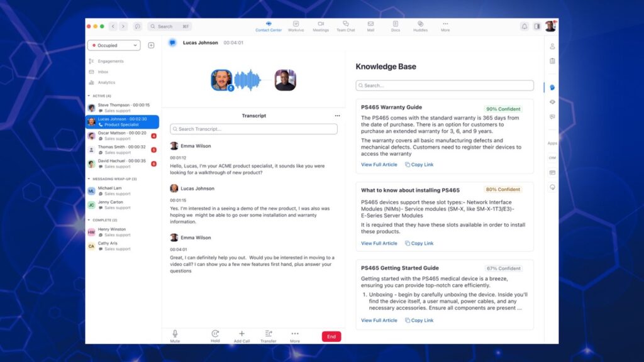Open the Occupied status dropdown

[114, 45]
